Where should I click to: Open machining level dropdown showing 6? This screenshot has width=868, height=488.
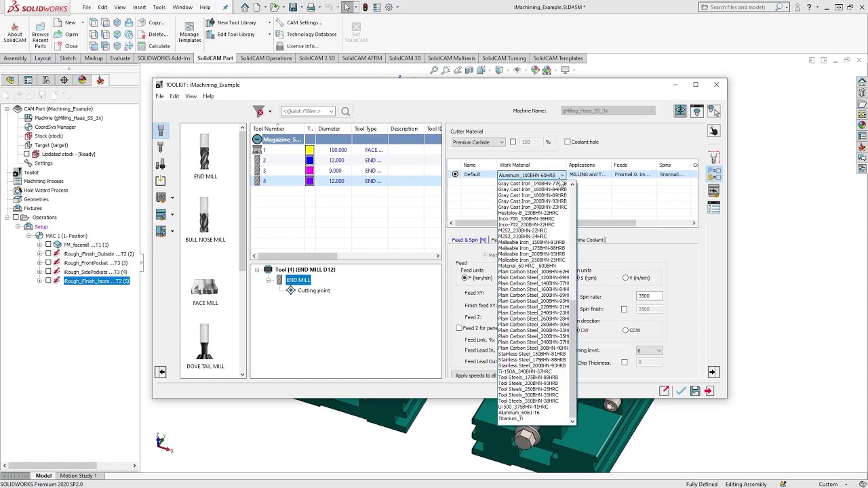click(x=649, y=350)
